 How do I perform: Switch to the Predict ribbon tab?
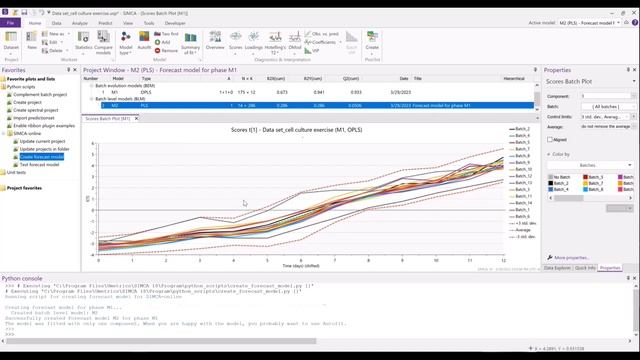(x=105, y=23)
